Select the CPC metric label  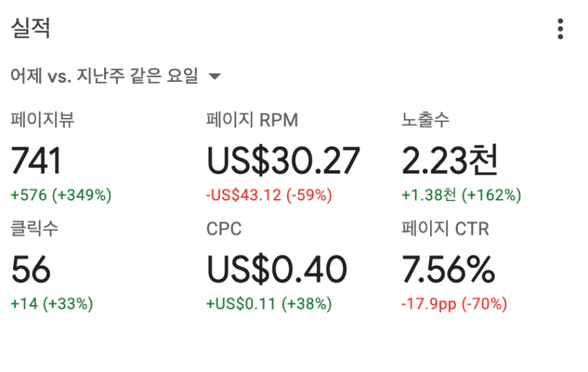[224, 229]
